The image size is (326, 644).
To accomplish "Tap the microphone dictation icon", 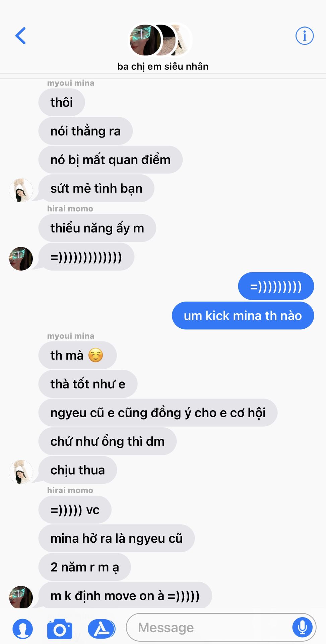I will pyautogui.click(x=303, y=627).
